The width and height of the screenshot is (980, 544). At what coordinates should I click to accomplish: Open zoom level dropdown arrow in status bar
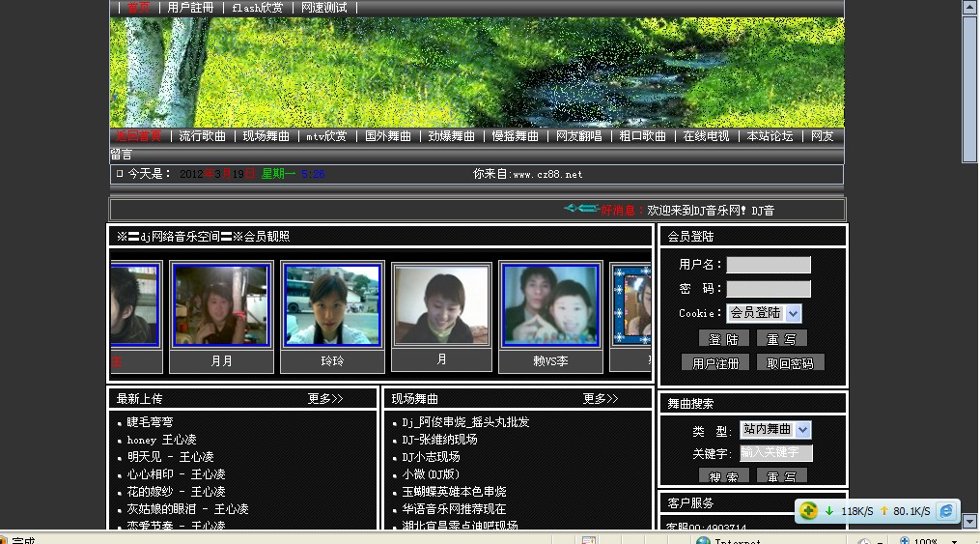(954, 541)
